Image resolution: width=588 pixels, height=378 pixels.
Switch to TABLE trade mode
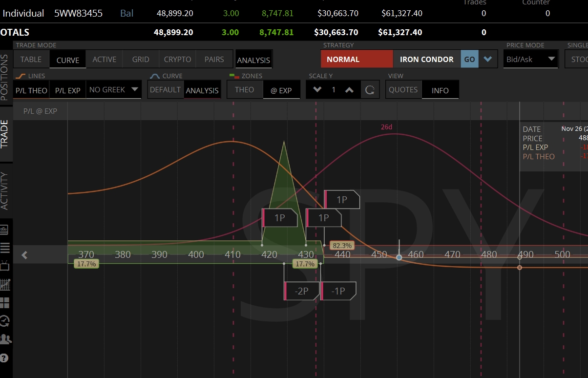pos(31,59)
